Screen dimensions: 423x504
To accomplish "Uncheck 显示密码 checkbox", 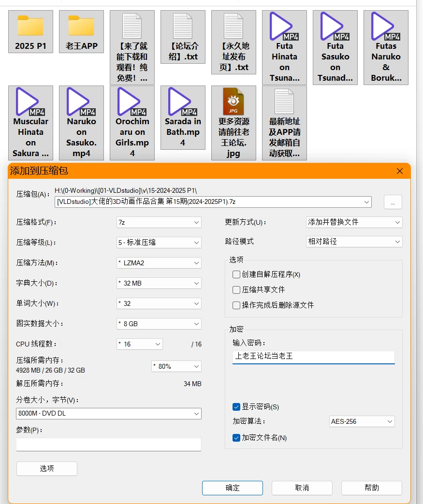I will pos(236,407).
